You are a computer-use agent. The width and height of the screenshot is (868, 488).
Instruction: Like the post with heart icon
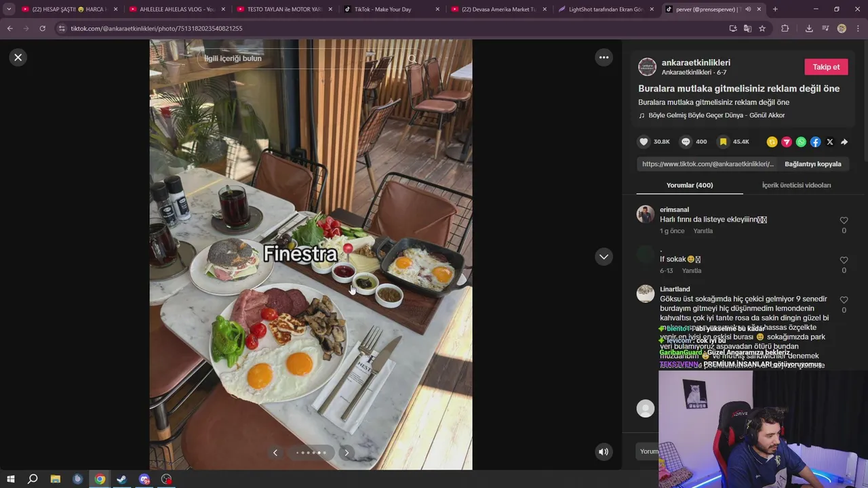click(x=644, y=142)
